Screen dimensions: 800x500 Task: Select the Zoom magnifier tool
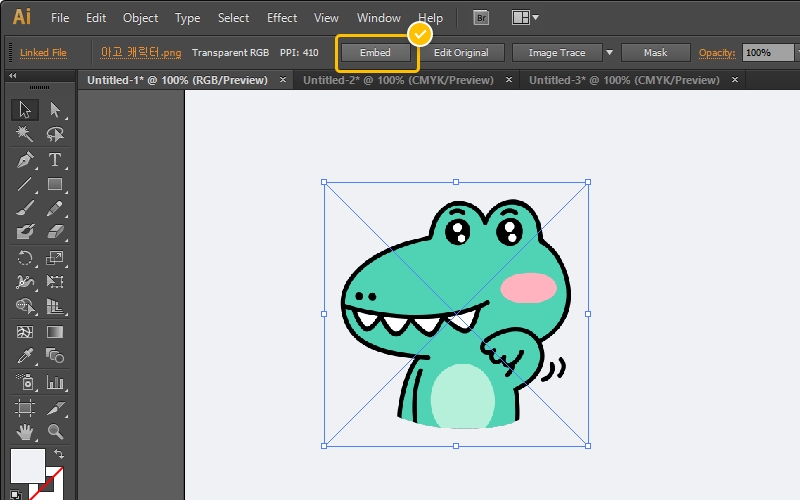coord(55,432)
